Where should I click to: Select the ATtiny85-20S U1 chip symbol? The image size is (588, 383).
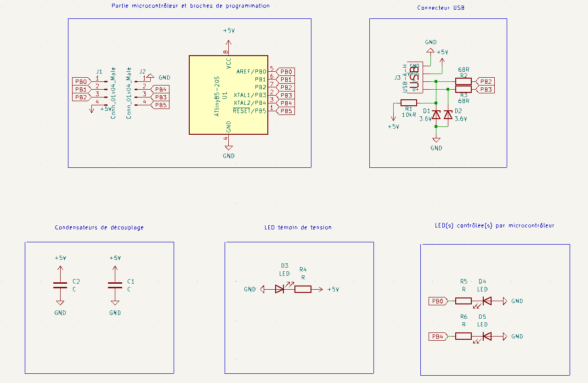(x=228, y=95)
